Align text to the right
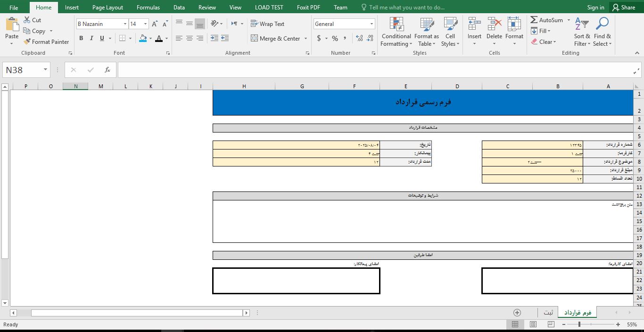 (199, 38)
